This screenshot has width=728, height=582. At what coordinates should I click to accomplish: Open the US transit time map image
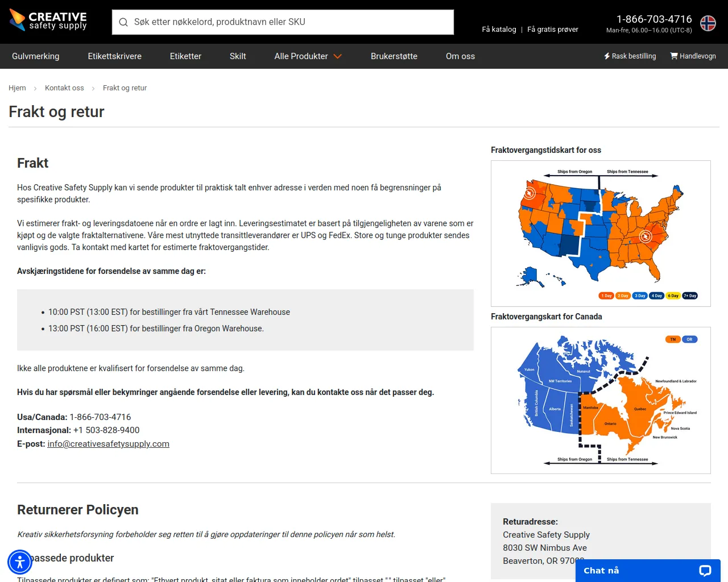(x=601, y=233)
